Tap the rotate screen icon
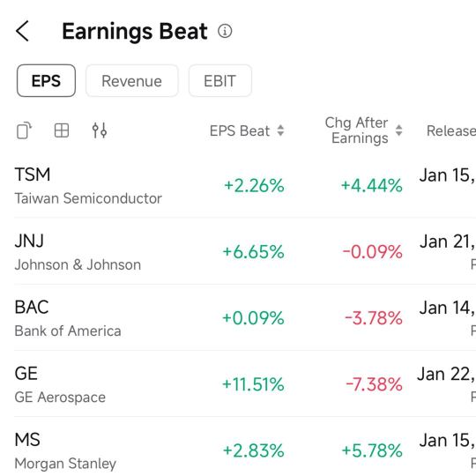The height and width of the screenshot is (476, 476). pos(24,130)
